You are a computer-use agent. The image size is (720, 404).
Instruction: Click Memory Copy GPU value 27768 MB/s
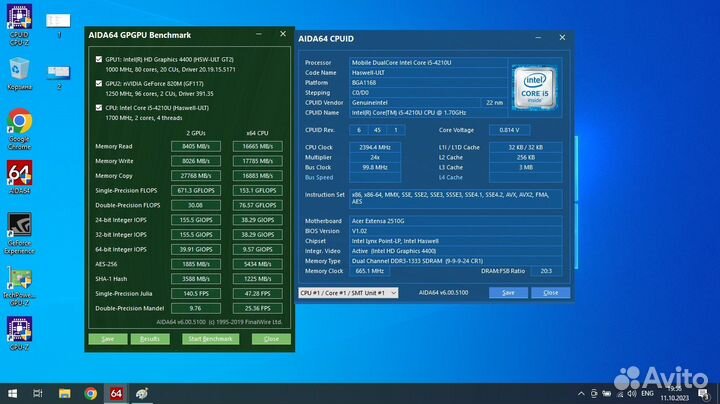point(196,176)
